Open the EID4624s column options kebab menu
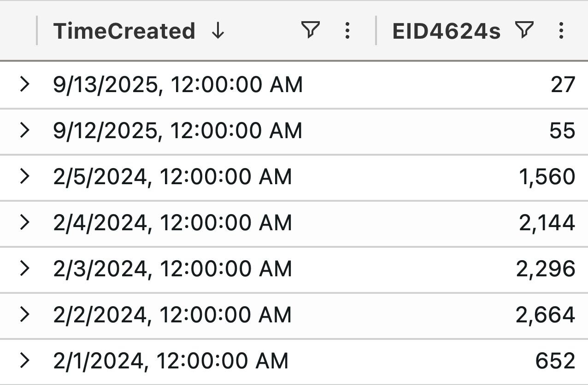This screenshot has height=385, width=588. 560,31
